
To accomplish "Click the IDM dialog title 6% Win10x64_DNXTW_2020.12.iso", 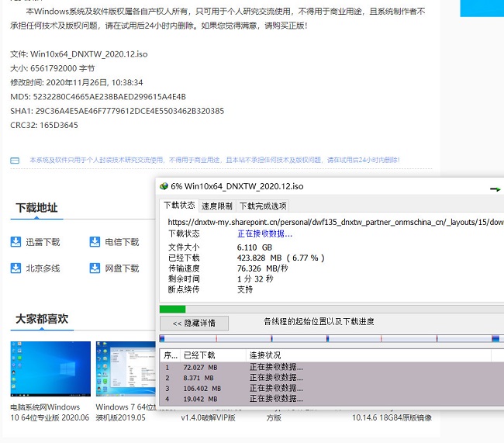I will [237, 186].
